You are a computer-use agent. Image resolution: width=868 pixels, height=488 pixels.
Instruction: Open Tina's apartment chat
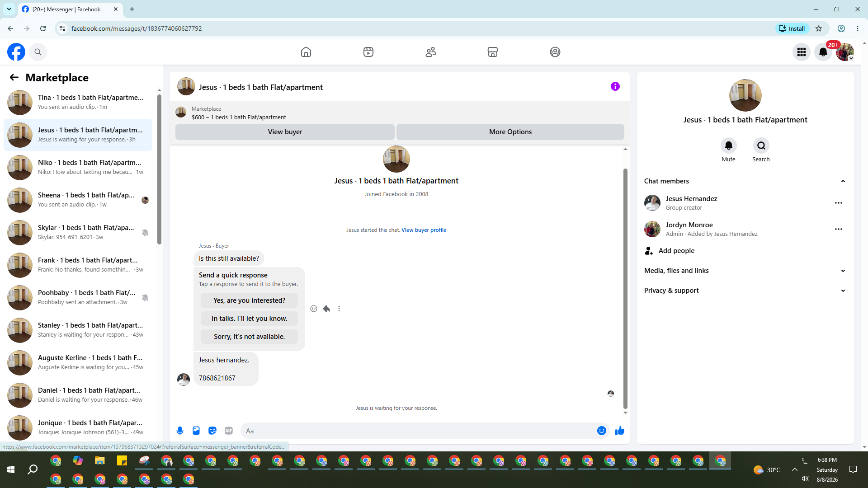coord(78,102)
